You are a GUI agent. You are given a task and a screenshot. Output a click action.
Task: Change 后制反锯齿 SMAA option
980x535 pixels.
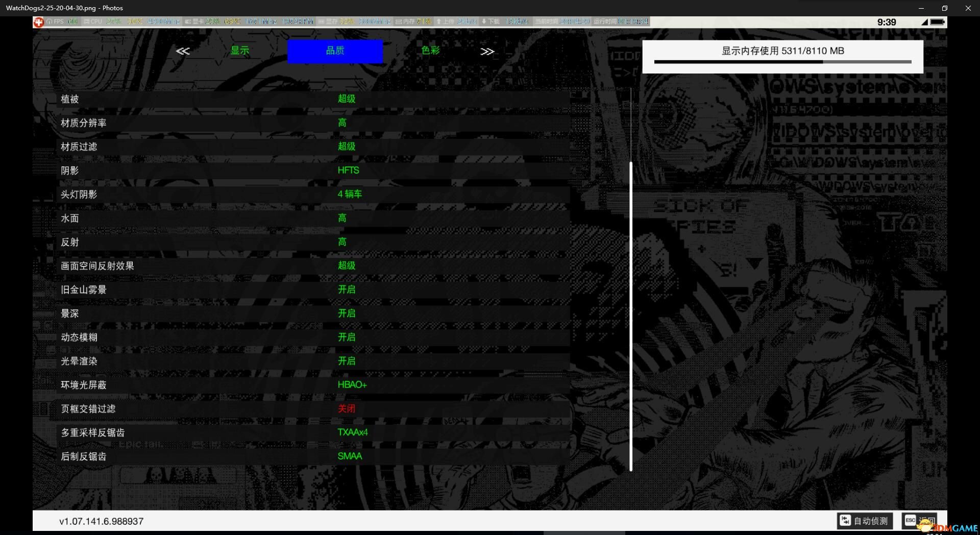tap(350, 456)
